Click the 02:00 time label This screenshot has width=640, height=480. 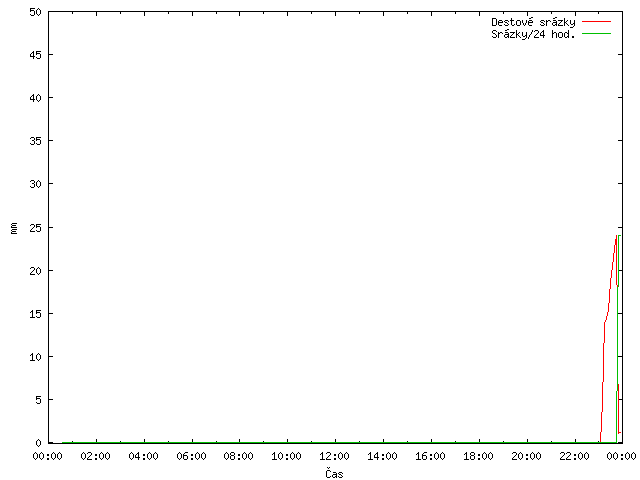(96, 456)
